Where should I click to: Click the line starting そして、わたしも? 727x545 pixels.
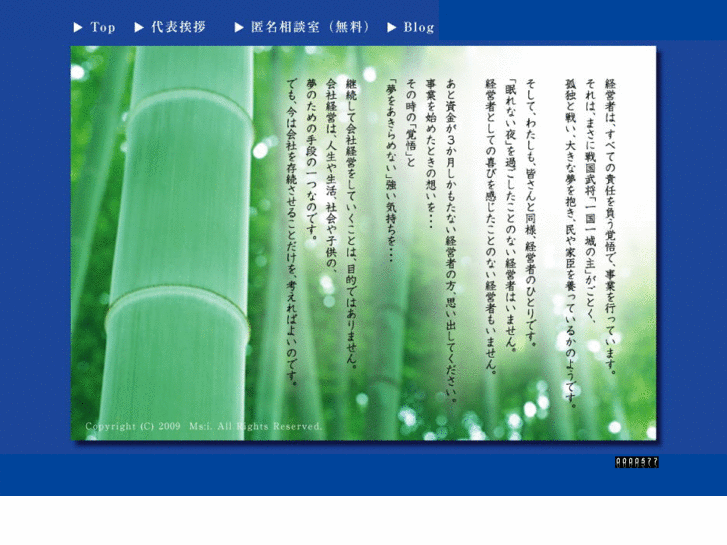pos(531,213)
